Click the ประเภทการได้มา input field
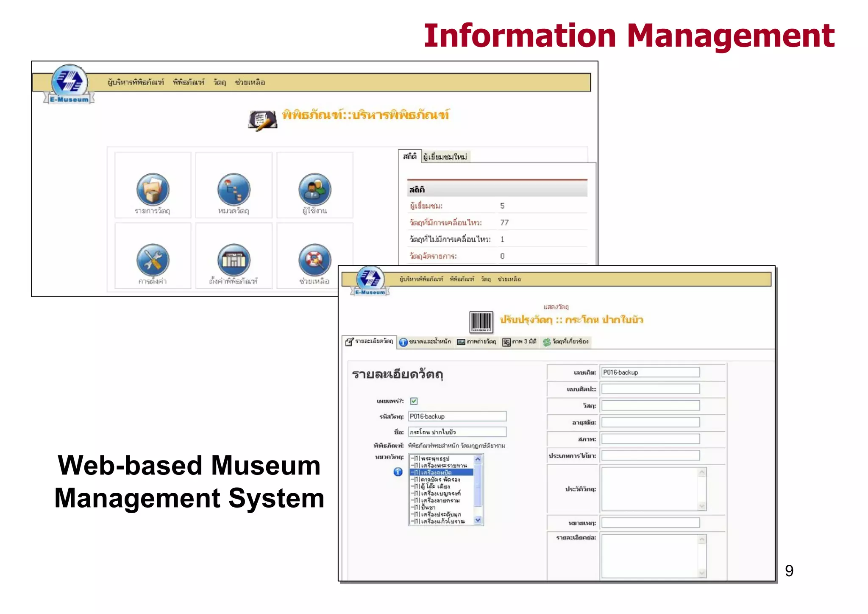This screenshot has height=614, width=868. (x=651, y=455)
